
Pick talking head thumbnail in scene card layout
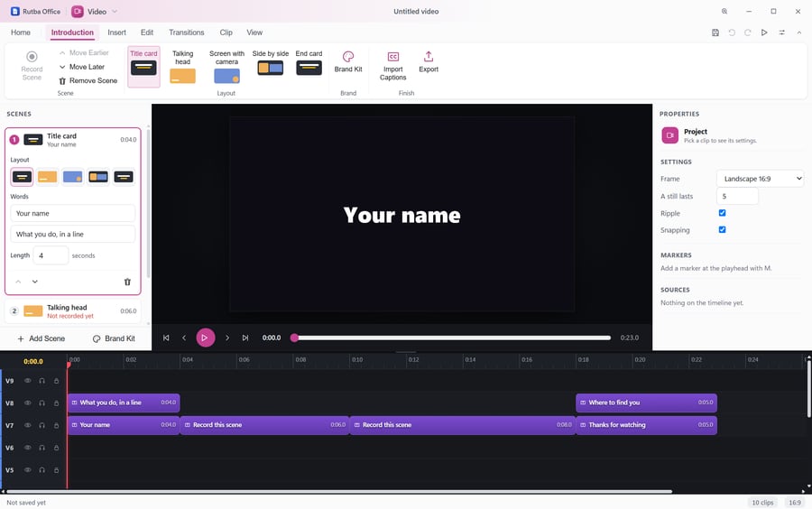coord(47,177)
